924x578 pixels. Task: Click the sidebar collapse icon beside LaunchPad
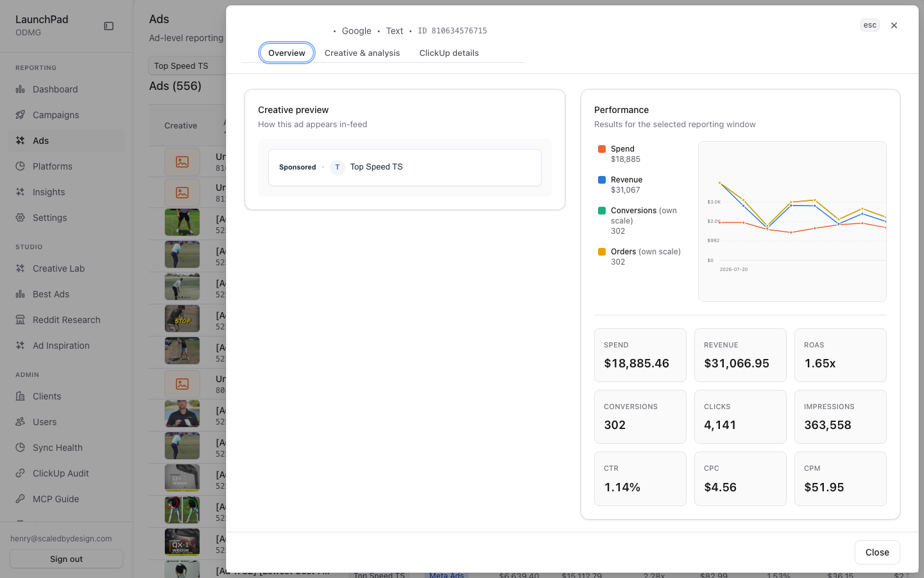109,26
